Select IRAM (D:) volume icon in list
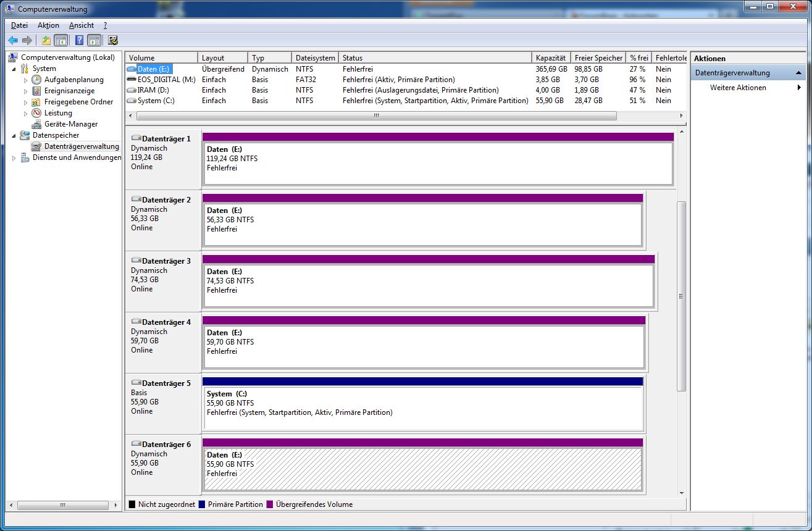This screenshot has height=531, width=812. (x=131, y=90)
